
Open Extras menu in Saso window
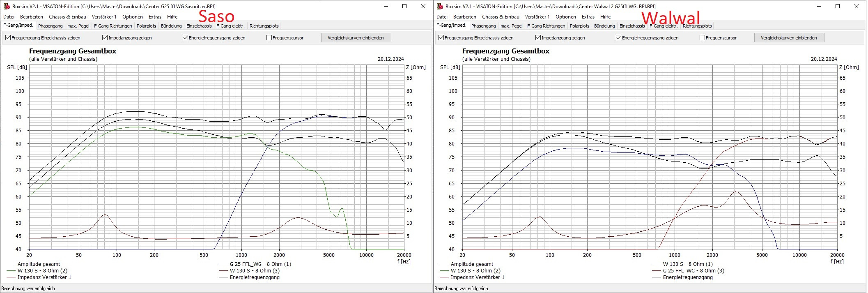tap(155, 17)
